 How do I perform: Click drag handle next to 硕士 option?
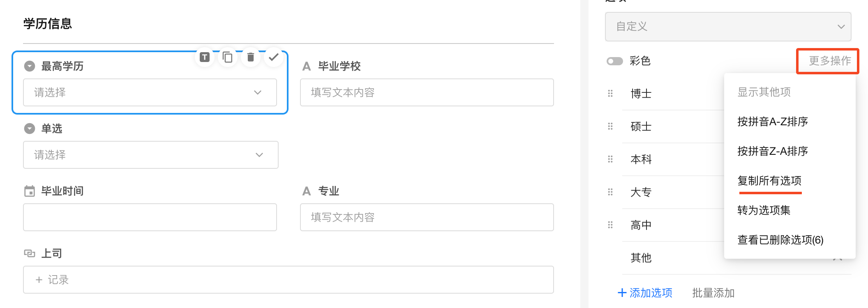pos(610,126)
